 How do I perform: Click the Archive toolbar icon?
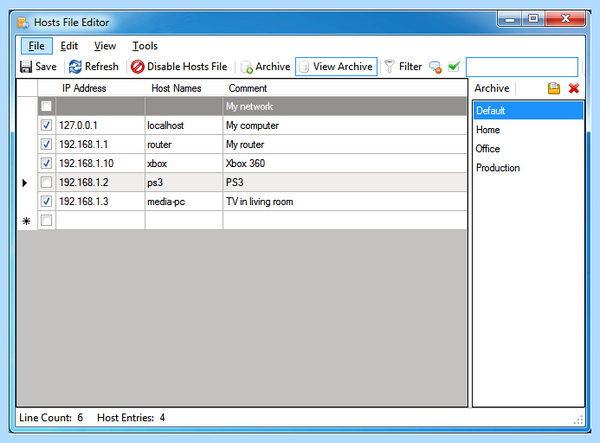(246, 67)
